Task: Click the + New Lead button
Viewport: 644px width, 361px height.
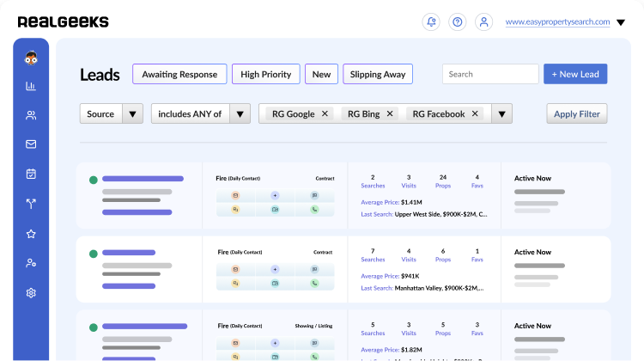Action: point(575,75)
